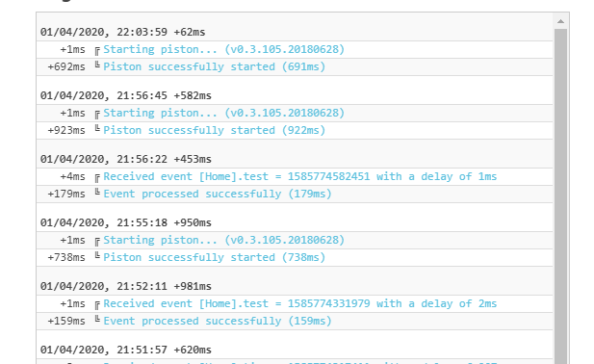Click the opening bracket icon before 21:56:45 Starting piston

click(x=97, y=115)
